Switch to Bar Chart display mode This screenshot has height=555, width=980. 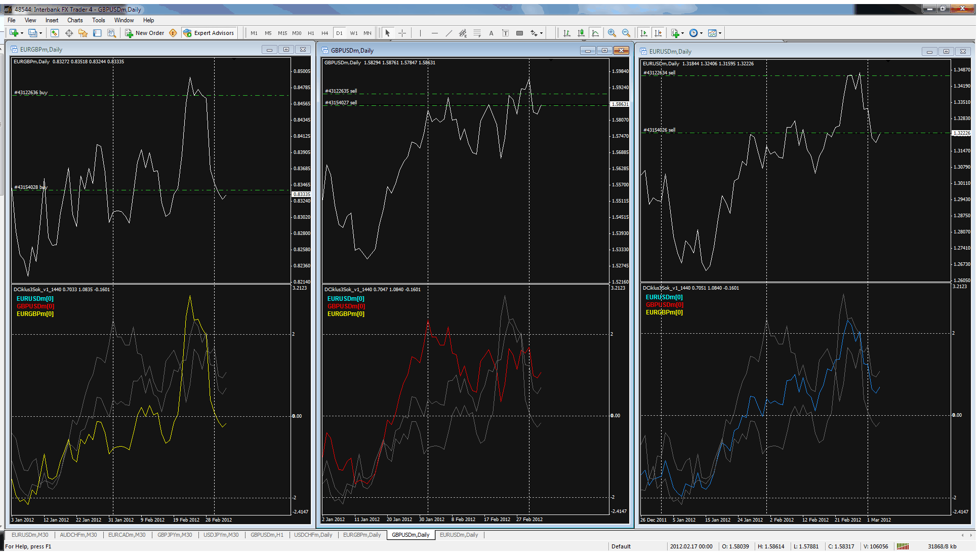567,33
